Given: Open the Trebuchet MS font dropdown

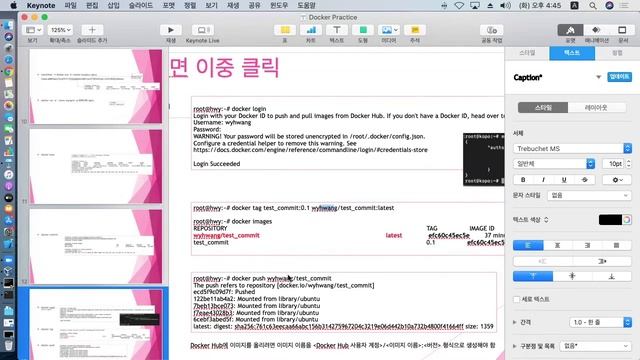Looking at the screenshot, I should pyautogui.click(x=572, y=148).
